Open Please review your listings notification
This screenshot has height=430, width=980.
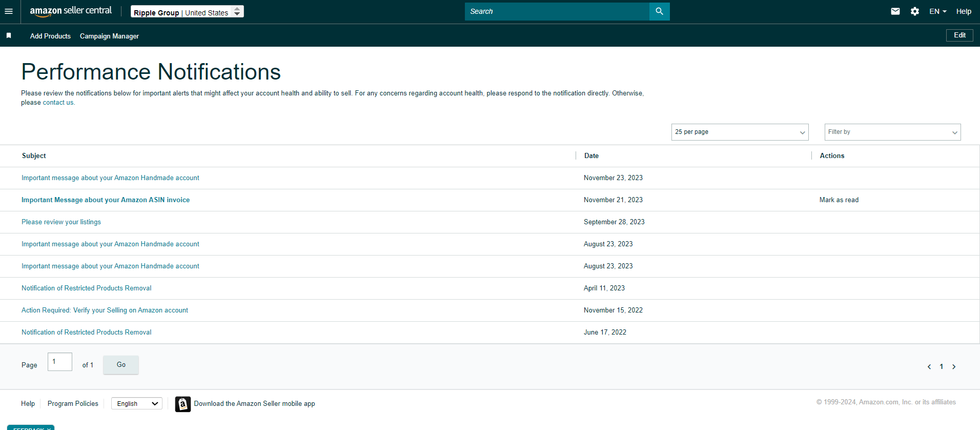click(61, 222)
